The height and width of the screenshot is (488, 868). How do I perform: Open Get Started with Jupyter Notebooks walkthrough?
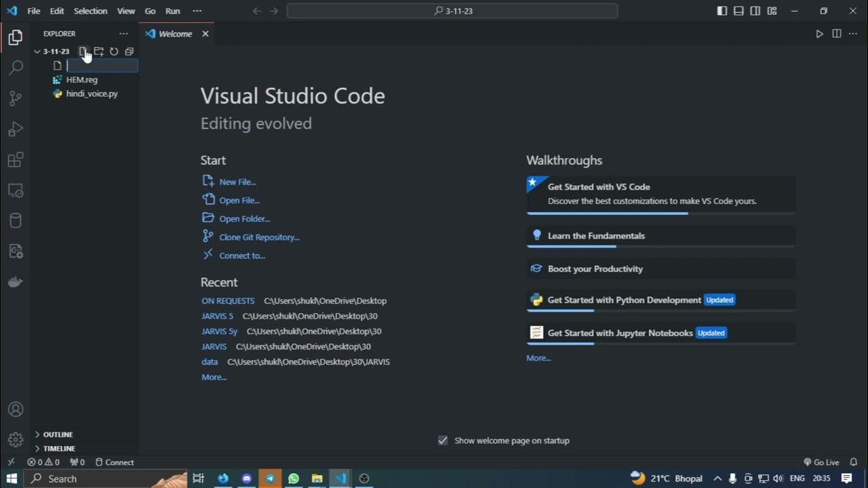click(x=660, y=333)
